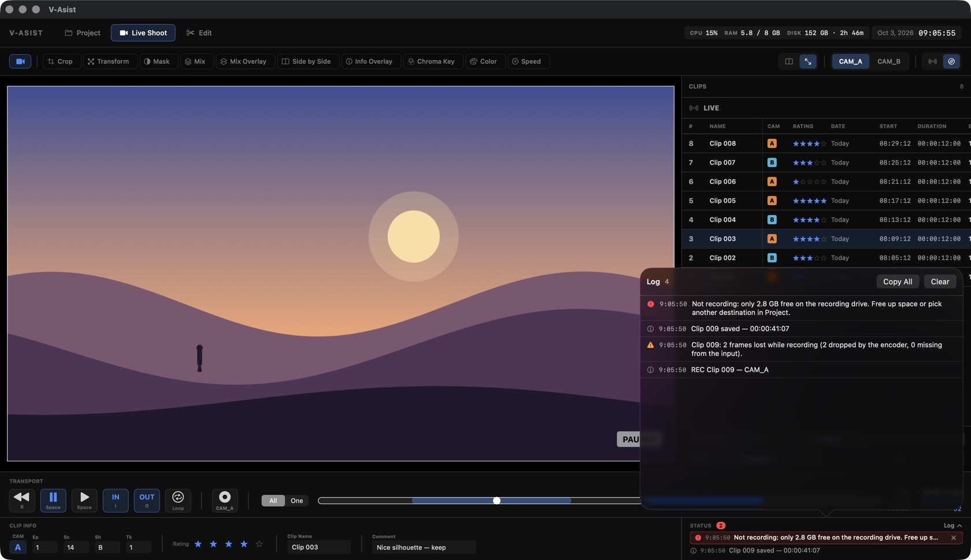Screen dimensions: 971x560
Task: Click the broadcast signal icon in toolbar
Action: (933, 61)
